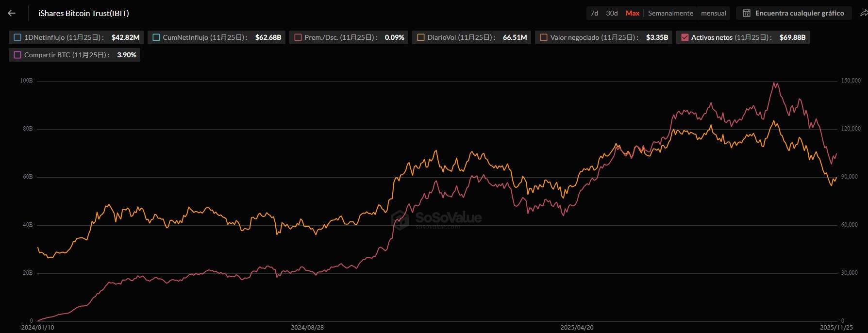Enable the CumNetInflujo series checkbox
Viewport: 868px width, 333px height.
pos(156,37)
